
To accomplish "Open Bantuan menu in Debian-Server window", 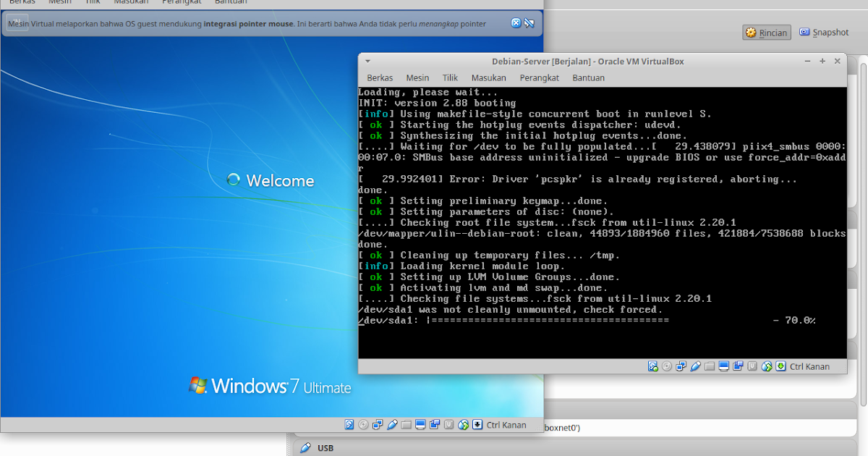I will click(x=588, y=77).
